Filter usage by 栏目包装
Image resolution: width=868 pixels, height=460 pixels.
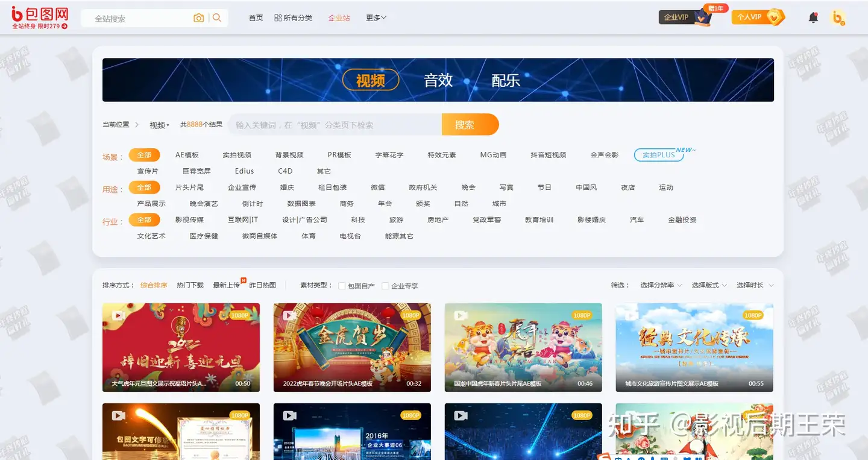pyautogui.click(x=333, y=187)
